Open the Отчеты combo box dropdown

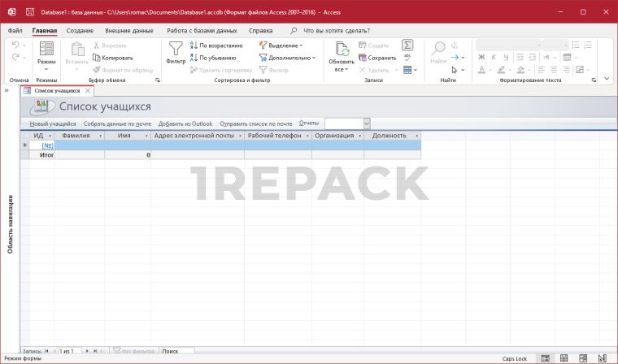[x=366, y=123]
